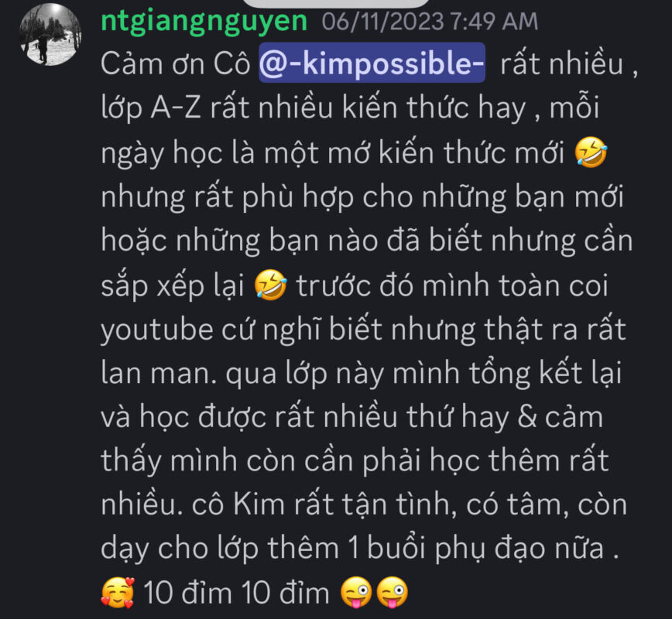Viewport: 672px width, 619px height.
Task: Click the first winking tongue emoji
Action: coord(356,593)
